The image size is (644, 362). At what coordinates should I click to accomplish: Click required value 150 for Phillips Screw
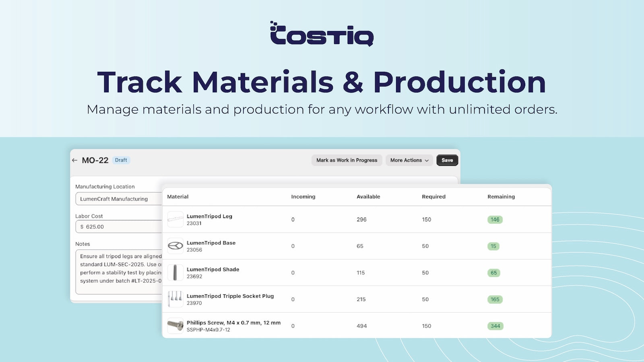(426, 326)
